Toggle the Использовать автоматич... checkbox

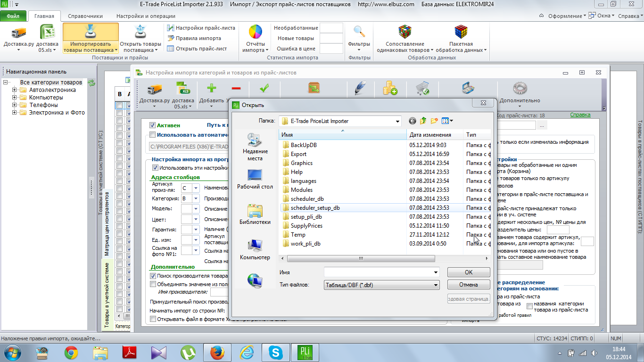(153, 134)
